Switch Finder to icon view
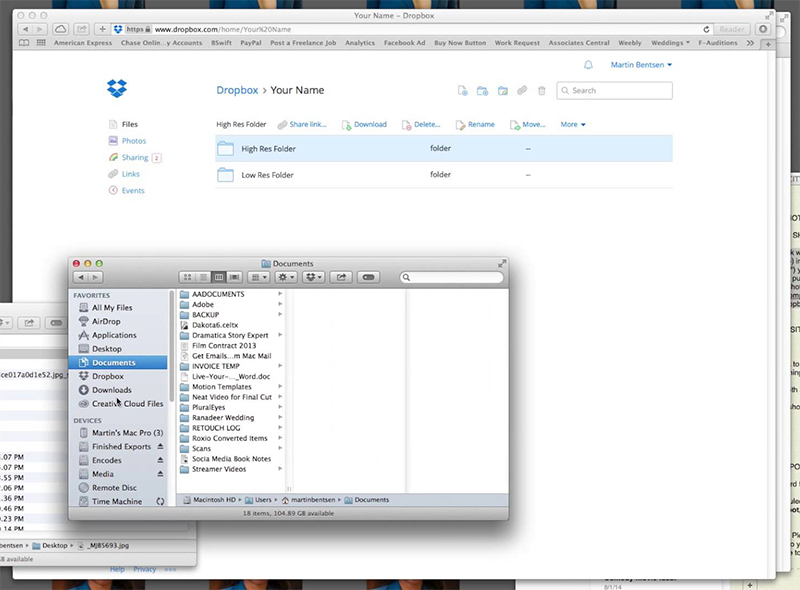 pyautogui.click(x=187, y=277)
